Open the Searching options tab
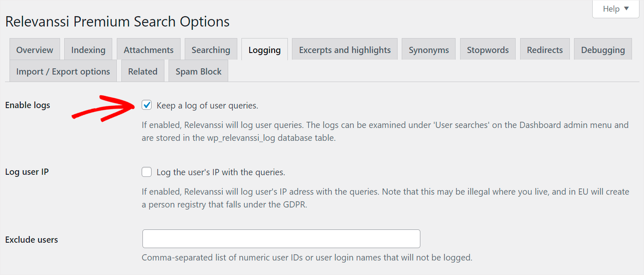 211,49
